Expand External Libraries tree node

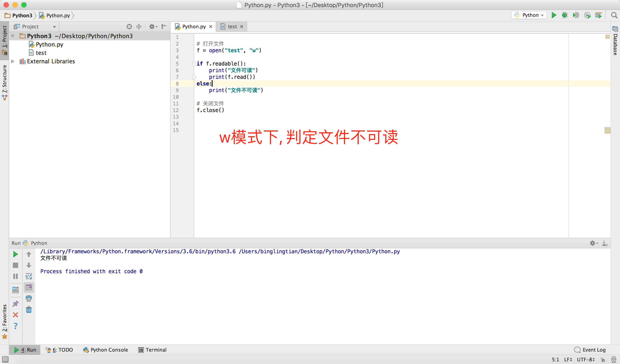13,61
